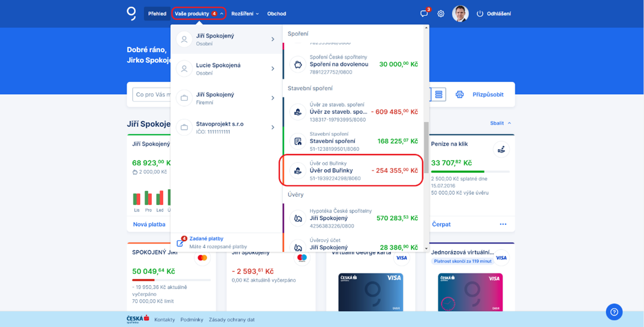Collapse section using Sbalit
The height and width of the screenshot is (327, 644).
[501, 123]
